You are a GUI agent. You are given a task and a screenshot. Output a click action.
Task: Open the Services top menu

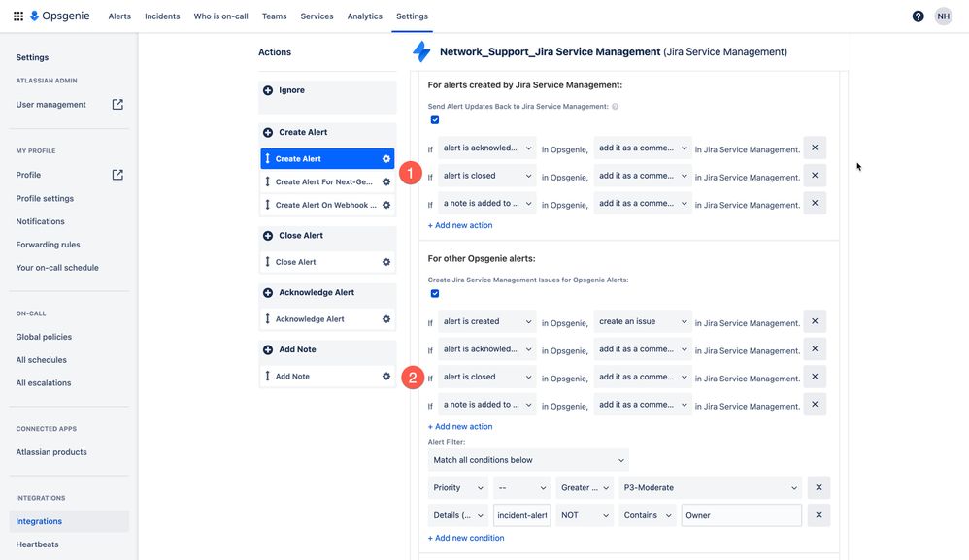(x=317, y=16)
